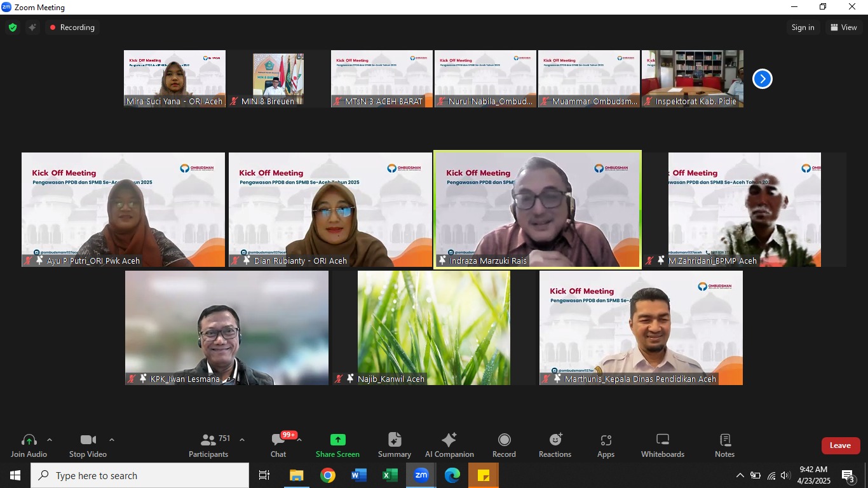
Task: Expand the Participants options caret
Action: click(x=241, y=440)
